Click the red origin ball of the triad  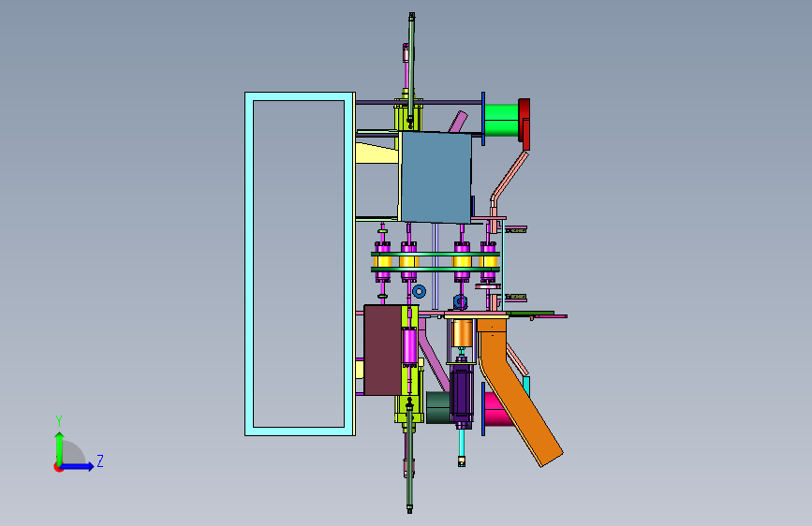point(58,467)
